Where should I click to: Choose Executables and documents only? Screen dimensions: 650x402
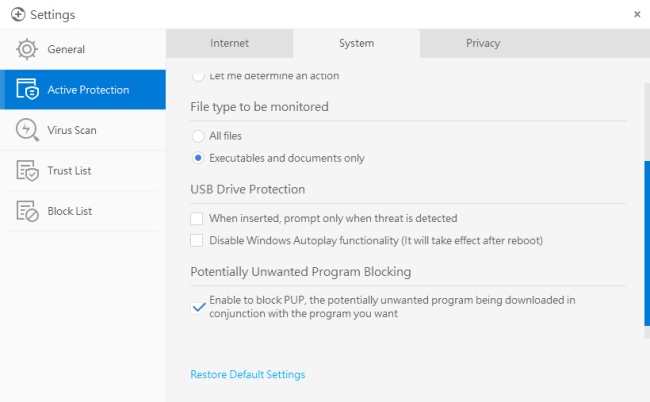[x=197, y=158]
